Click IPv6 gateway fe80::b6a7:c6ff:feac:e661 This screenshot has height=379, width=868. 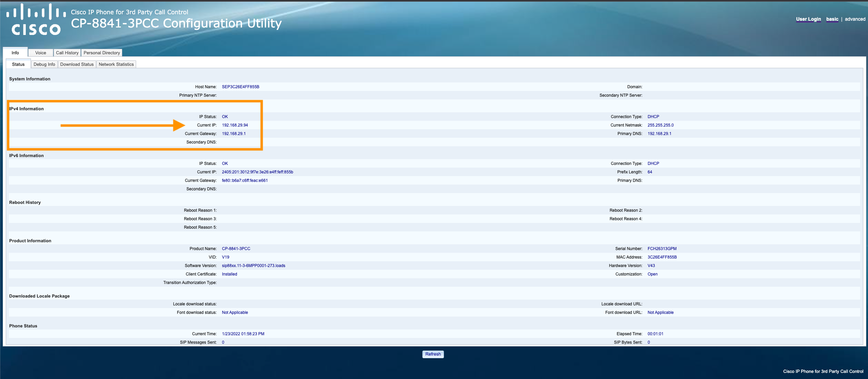245,181
